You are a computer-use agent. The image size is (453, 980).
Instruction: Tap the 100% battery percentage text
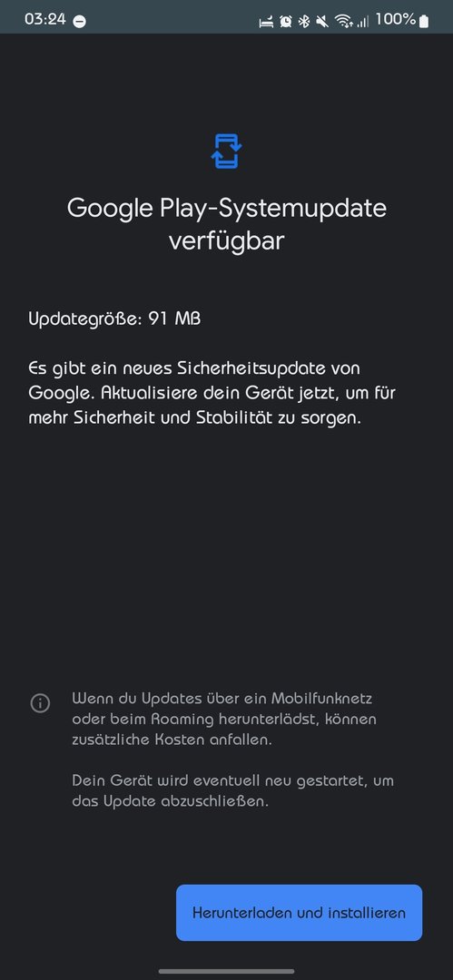(x=396, y=20)
